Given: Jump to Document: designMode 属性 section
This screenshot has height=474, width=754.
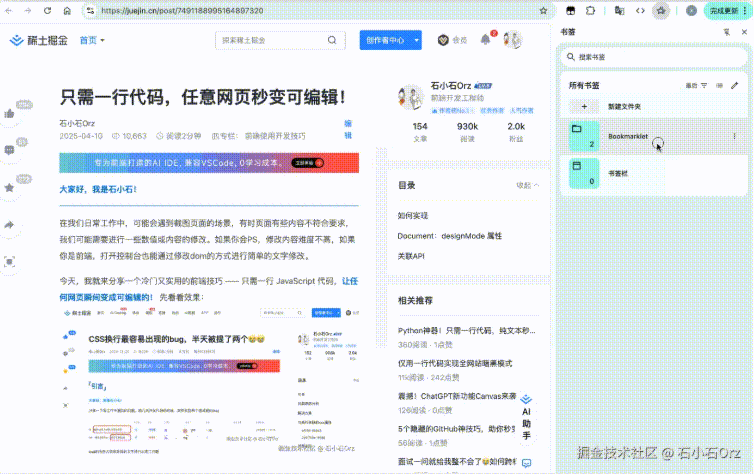Looking at the screenshot, I should [x=450, y=236].
